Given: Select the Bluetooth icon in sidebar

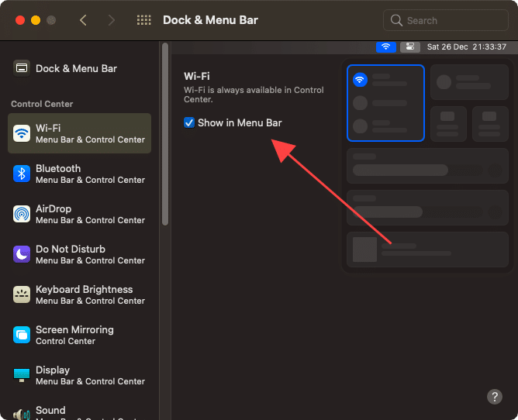Looking at the screenshot, I should click(x=22, y=174).
